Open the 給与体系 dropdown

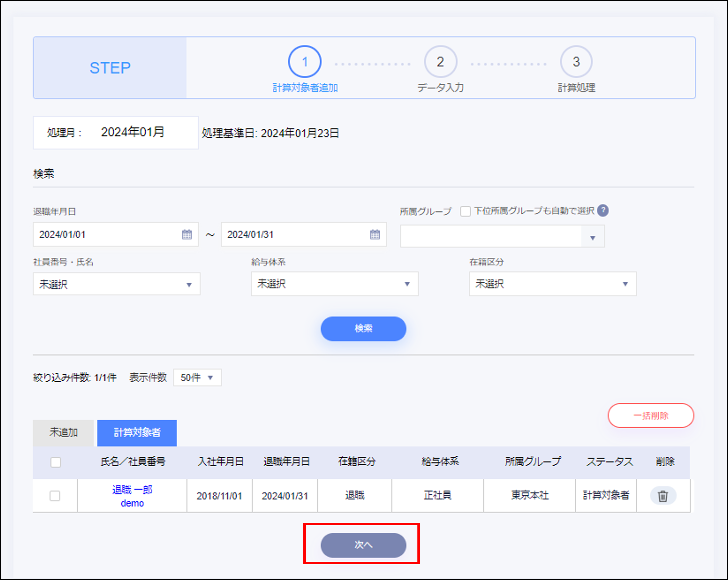click(334, 284)
